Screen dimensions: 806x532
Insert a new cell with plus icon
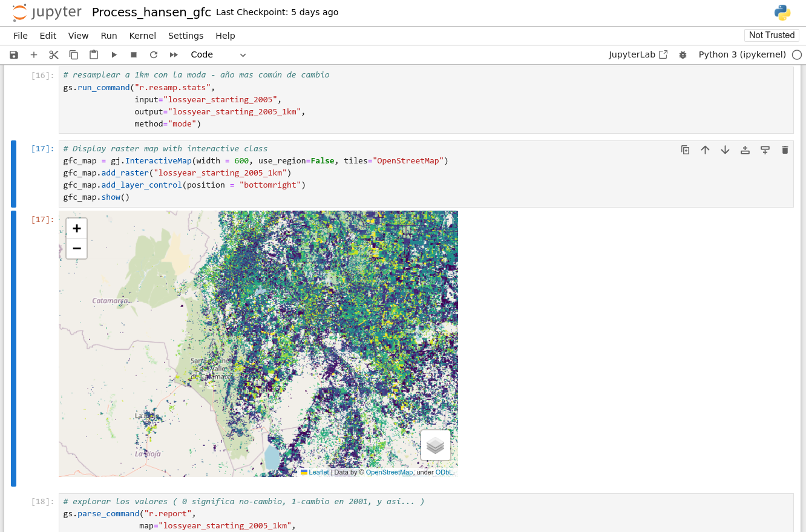click(x=34, y=54)
